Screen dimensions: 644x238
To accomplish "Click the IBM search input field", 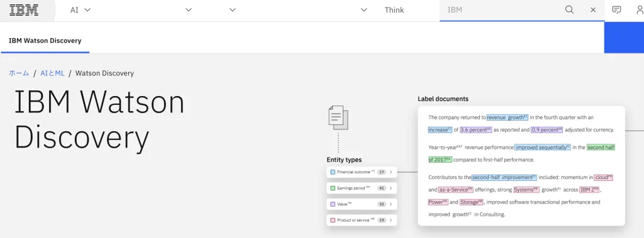I will tap(501, 10).
